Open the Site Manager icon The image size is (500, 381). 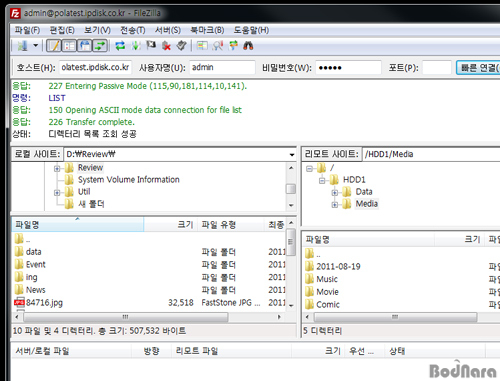click(23, 45)
